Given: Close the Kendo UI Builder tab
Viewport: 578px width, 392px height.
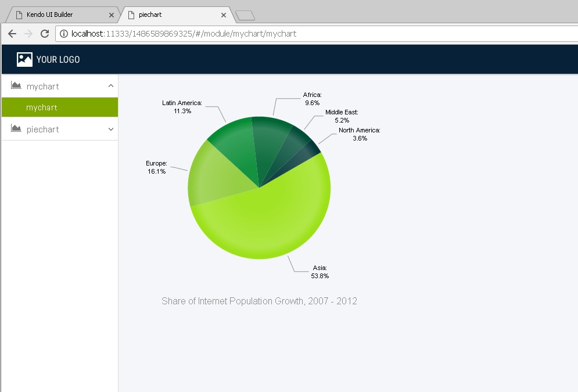Looking at the screenshot, I should tap(112, 15).
